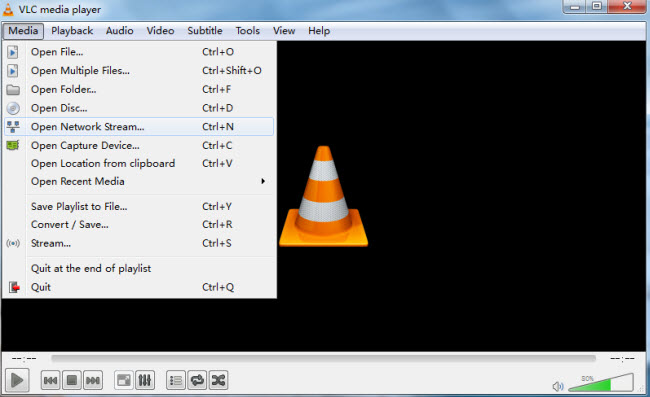Choose Open Folder... entry

tap(139, 89)
